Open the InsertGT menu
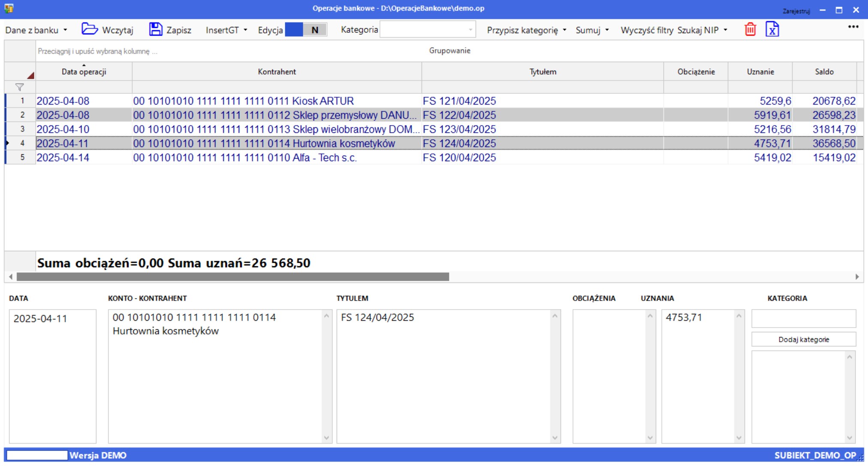This screenshot has width=868, height=466. click(226, 30)
